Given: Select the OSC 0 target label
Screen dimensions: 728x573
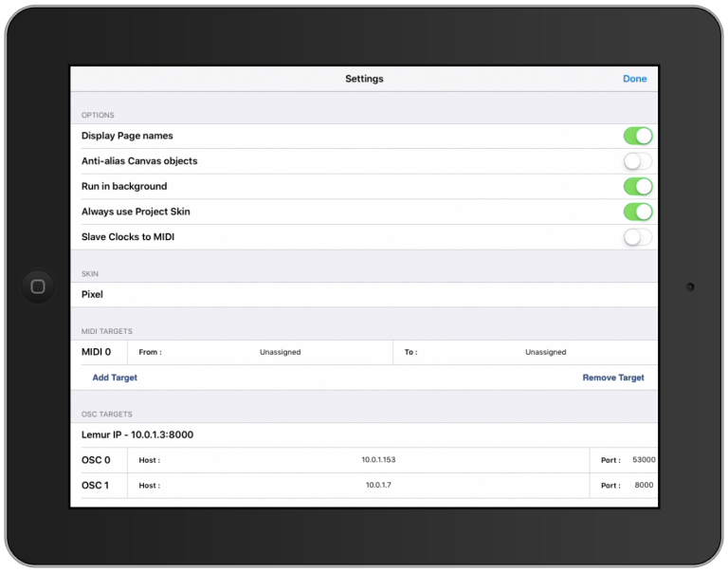Looking at the screenshot, I should pos(96,460).
